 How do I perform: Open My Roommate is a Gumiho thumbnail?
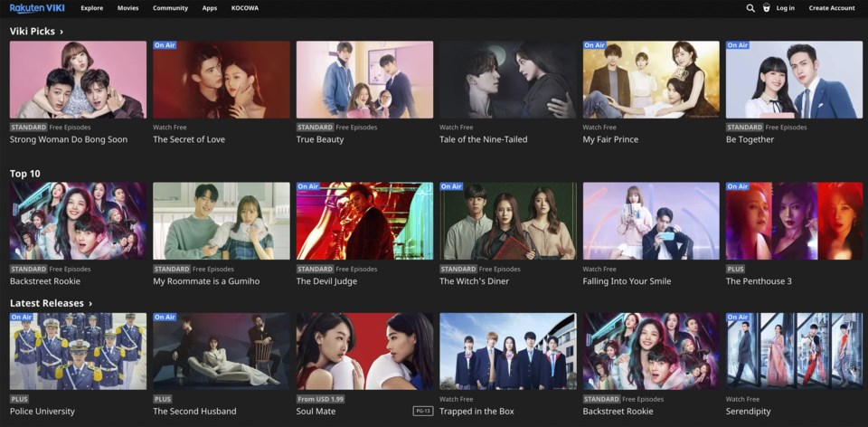[222, 221]
